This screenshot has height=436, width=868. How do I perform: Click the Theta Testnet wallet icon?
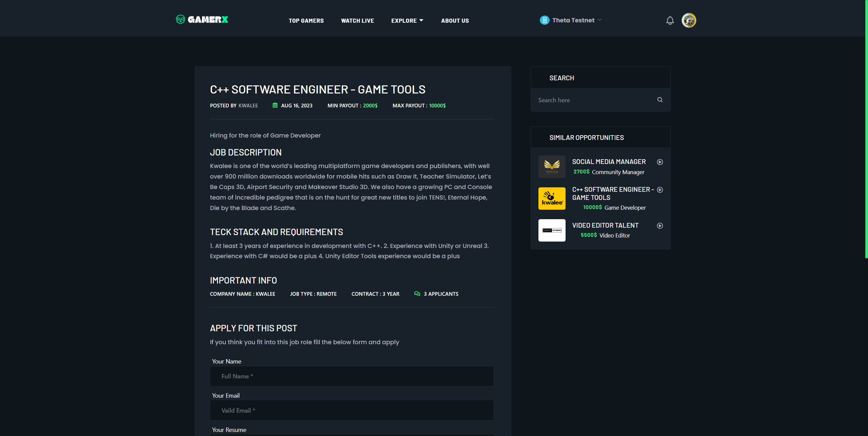coord(544,20)
